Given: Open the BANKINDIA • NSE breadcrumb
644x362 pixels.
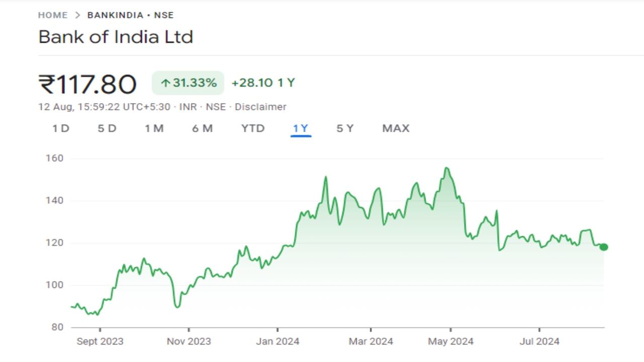Looking at the screenshot, I should coord(130,15).
